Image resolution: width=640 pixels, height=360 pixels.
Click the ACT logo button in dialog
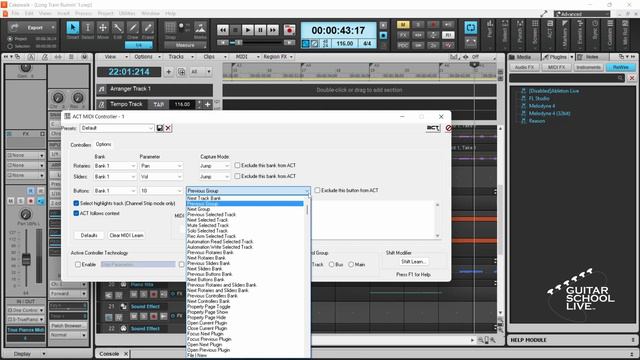click(x=433, y=128)
